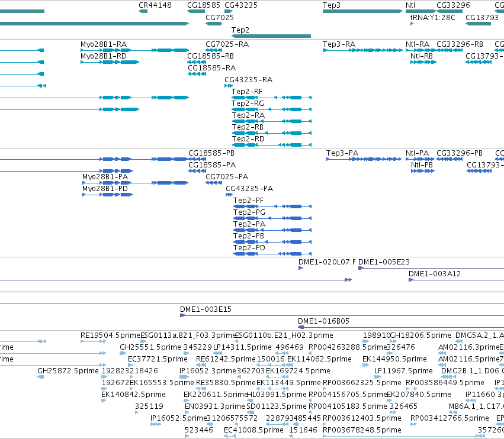Image resolution: width=504 pixels, height=439 pixels.
Task: Click the Ntl-RA transcript label
Action: click(418, 44)
